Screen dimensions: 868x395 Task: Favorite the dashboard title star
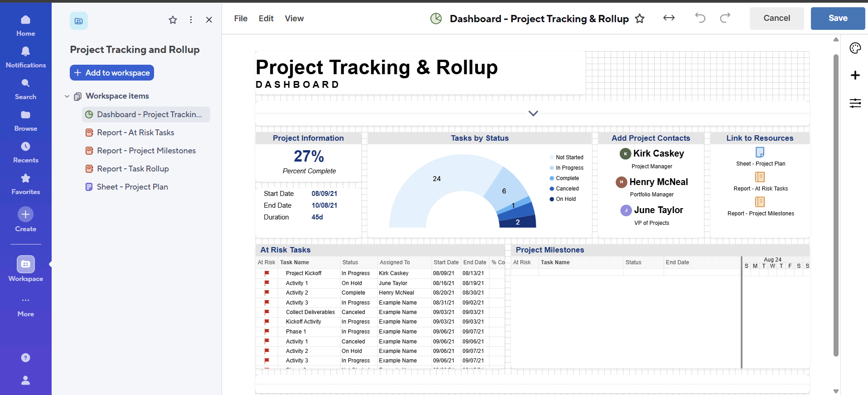point(639,19)
